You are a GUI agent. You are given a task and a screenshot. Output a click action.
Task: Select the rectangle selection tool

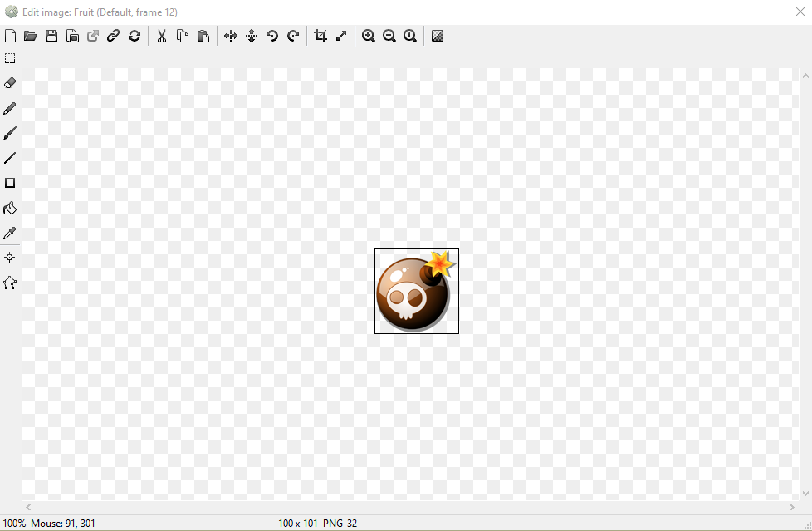[10, 58]
